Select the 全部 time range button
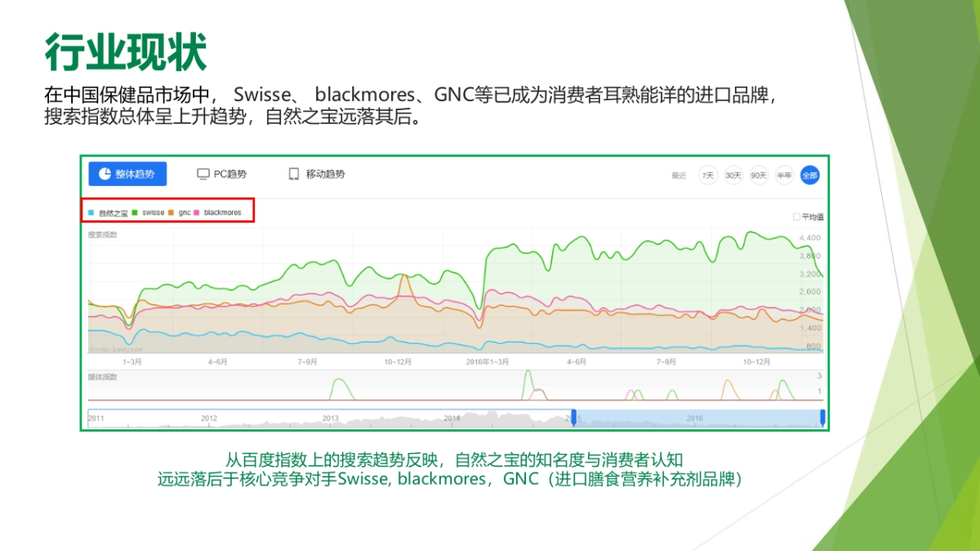Screen dimensions: 980x551 [x=809, y=175]
